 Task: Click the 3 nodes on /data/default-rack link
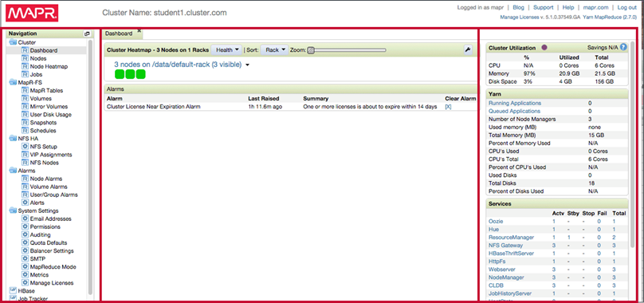click(178, 65)
